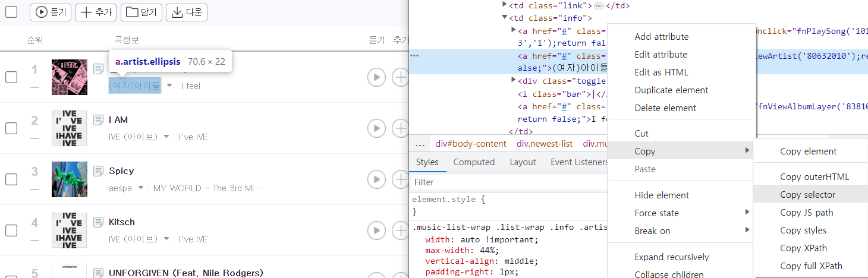
Task: Open artist dropdown next to aespa
Action: coord(141,188)
